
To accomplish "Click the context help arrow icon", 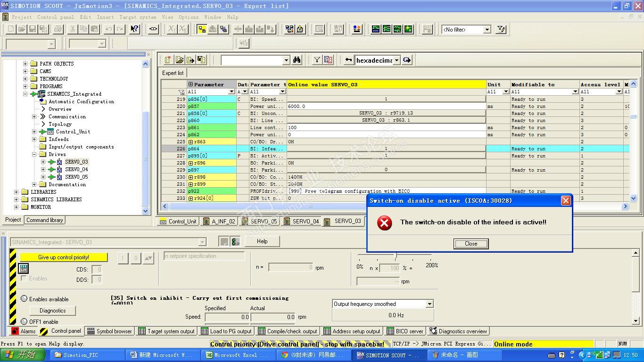I will pyautogui.click(x=134, y=29).
